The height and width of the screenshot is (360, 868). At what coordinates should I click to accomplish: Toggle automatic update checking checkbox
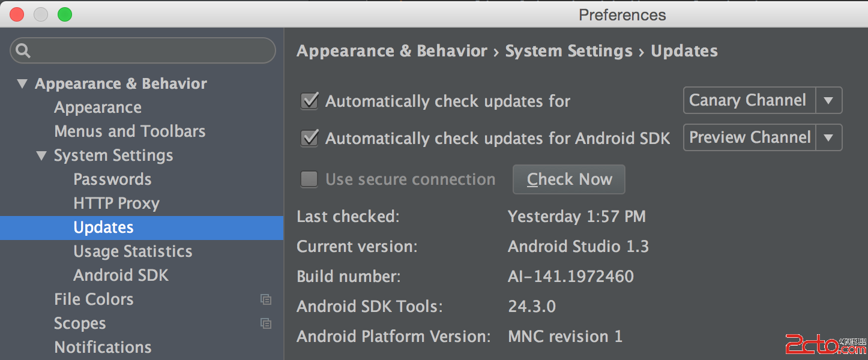[x=309, y=101]
